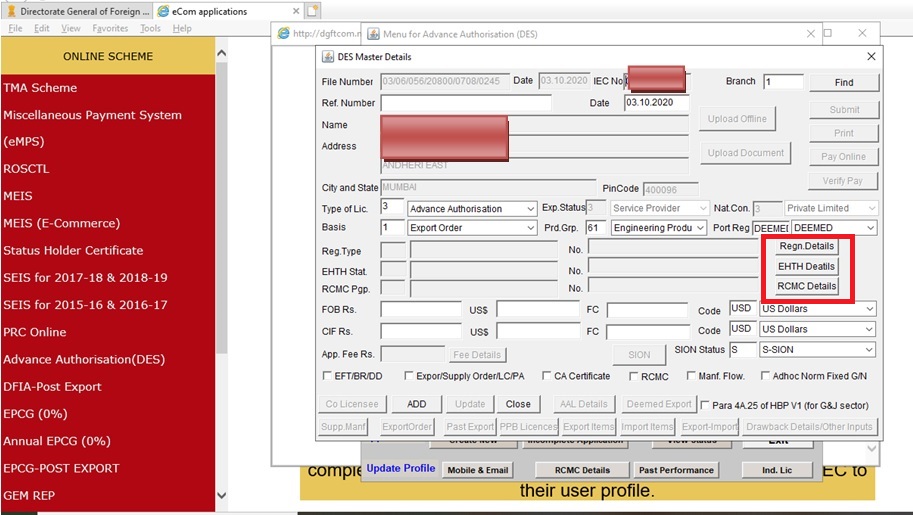Check the Manf. Flow. checkbox
Screen dimensions: 913x515
[x=691, y=376]
